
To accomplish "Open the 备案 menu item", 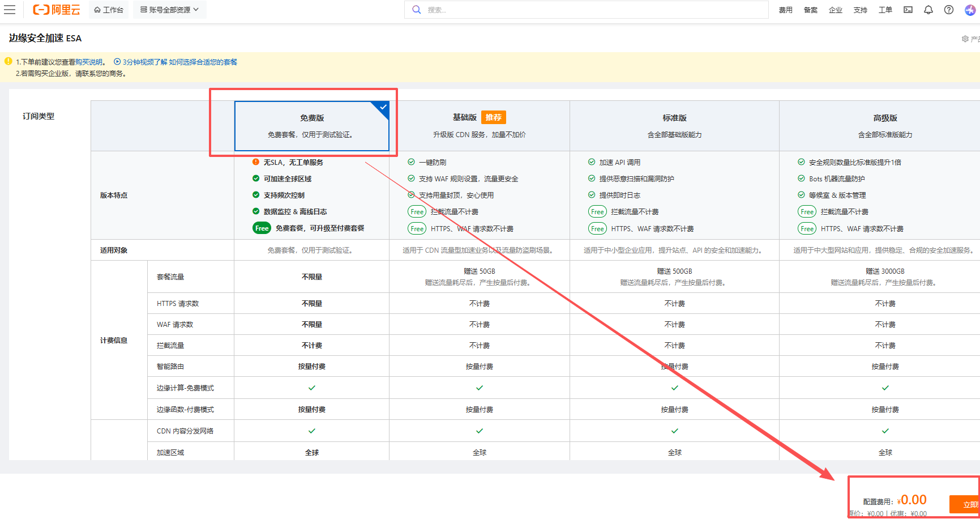I will pos(811,10).
